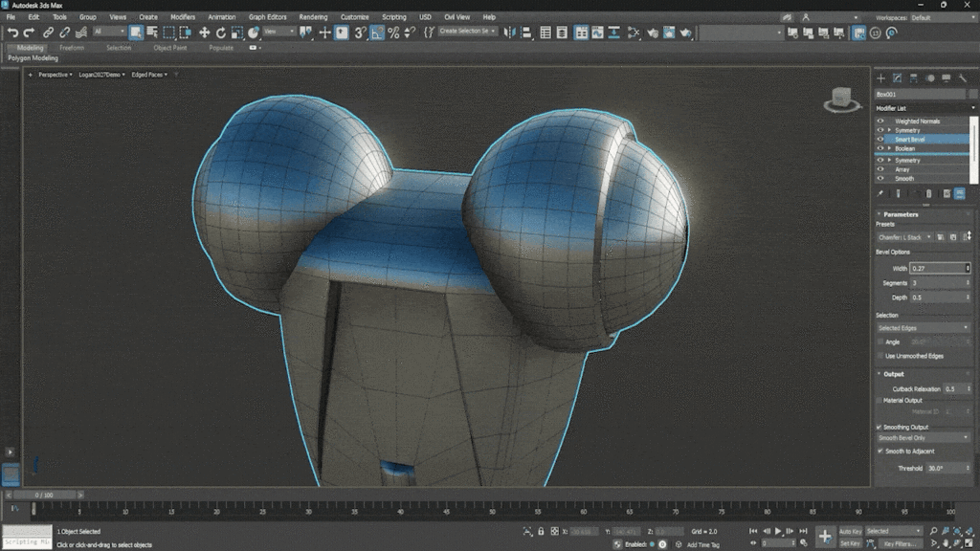Select the Select and Scale tool
Image resolution: width=980 pixels, height=551 pixels.
coord(237,32)
